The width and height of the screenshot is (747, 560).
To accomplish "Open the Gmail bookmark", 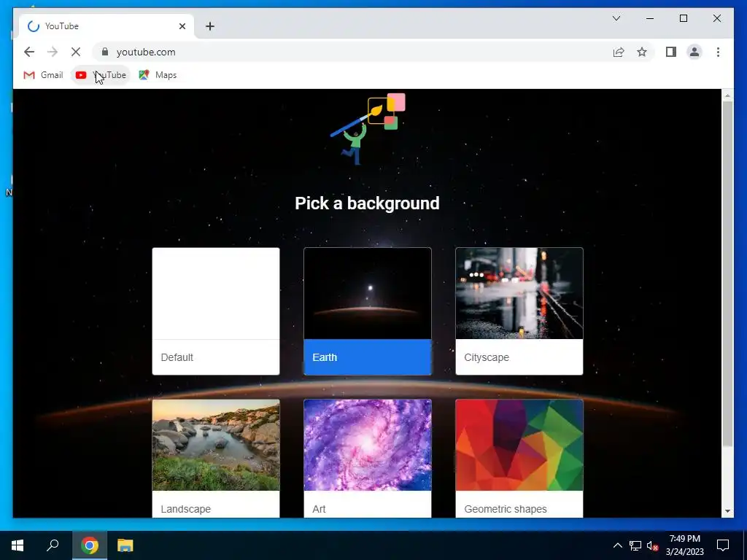I will click(43, 75).
